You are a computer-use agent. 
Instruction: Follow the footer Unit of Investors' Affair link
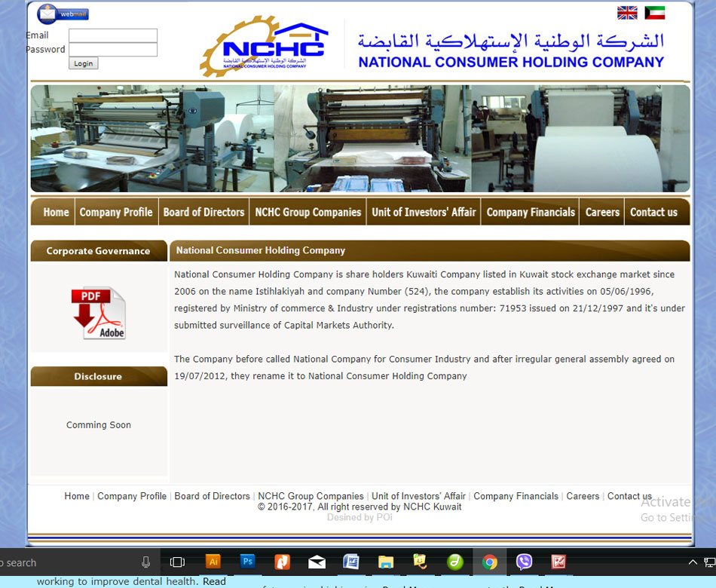pos(419,496)
